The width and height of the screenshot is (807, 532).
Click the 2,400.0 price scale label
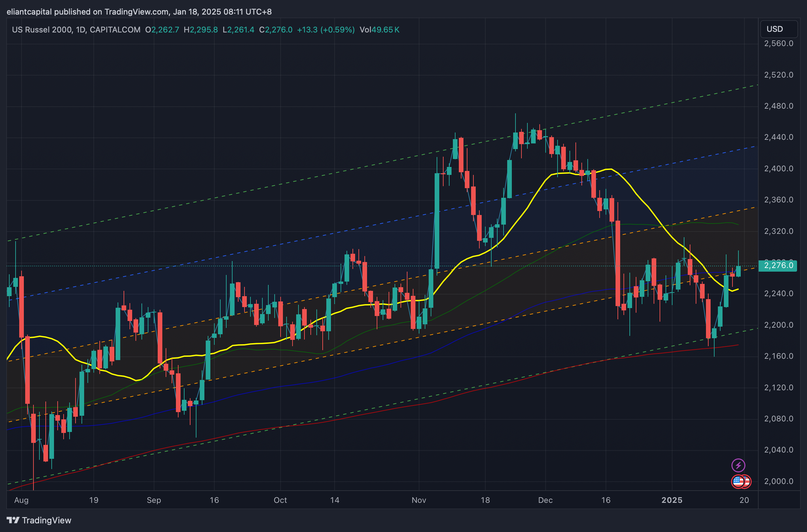click(779, 169)
